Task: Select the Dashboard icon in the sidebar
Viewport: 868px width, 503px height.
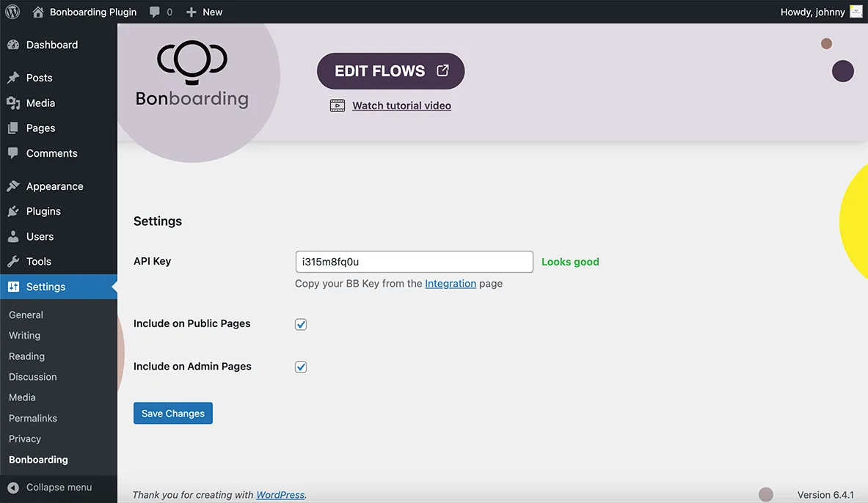Action: [13, 44]
